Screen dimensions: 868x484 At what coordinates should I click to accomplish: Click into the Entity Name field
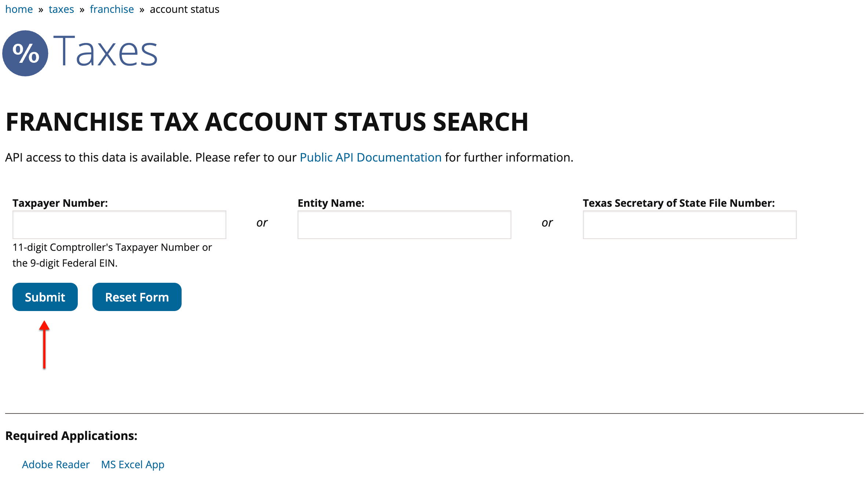pyautogui.click(x=404, y=225)
